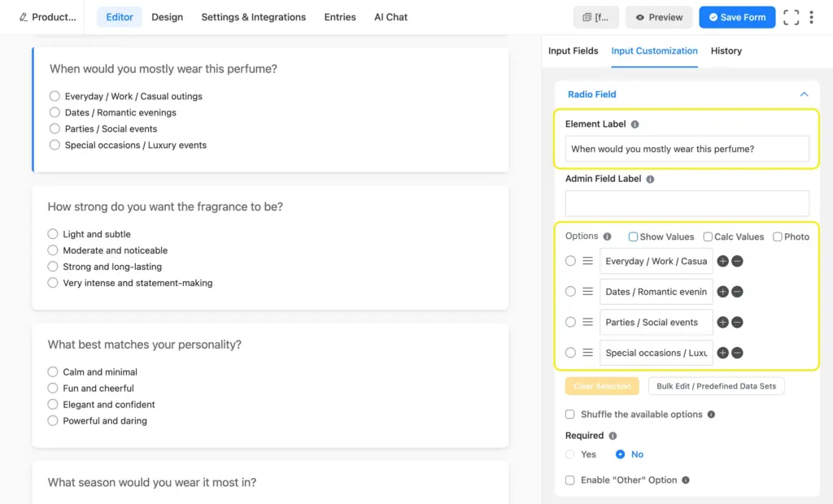Screen dimensions: 833x504
Task: Click the info icon next to Required
Action: (x=613, y=436)
